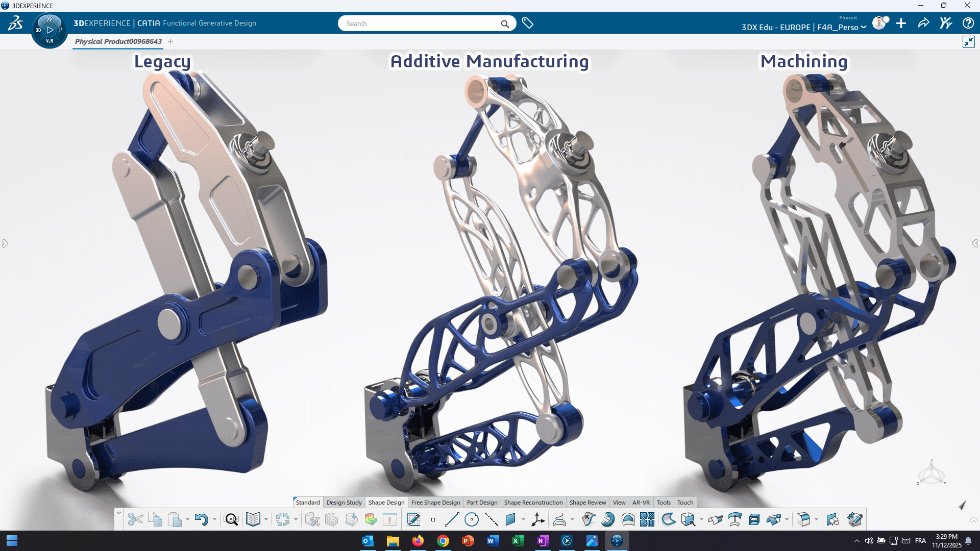Click the Add content plus icon near the avatar
Screen dimensions: 980x551
click(x=901, y=23)
